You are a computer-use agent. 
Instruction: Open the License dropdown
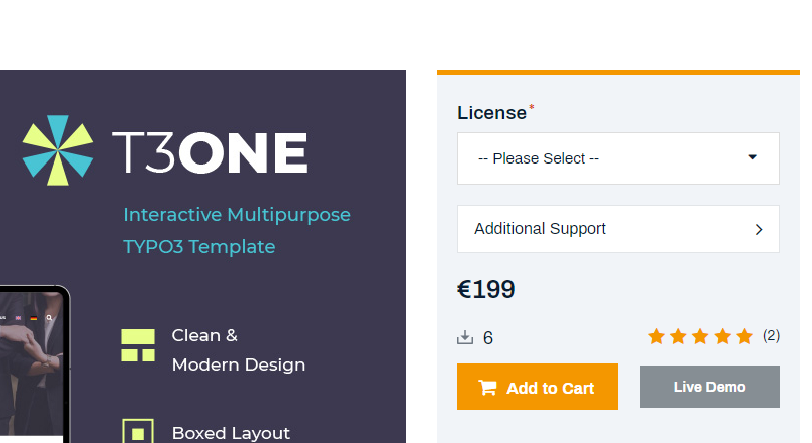click(x=618, y=158)
